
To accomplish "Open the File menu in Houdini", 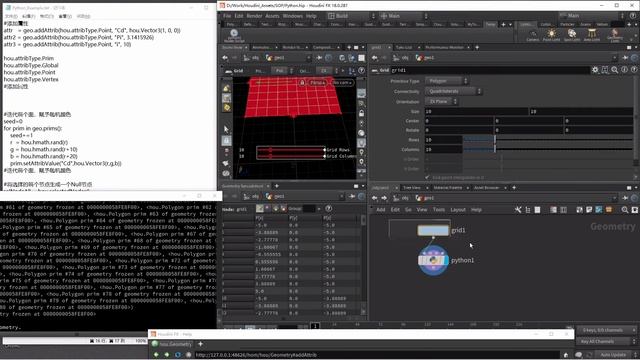I will click(227, 16).
